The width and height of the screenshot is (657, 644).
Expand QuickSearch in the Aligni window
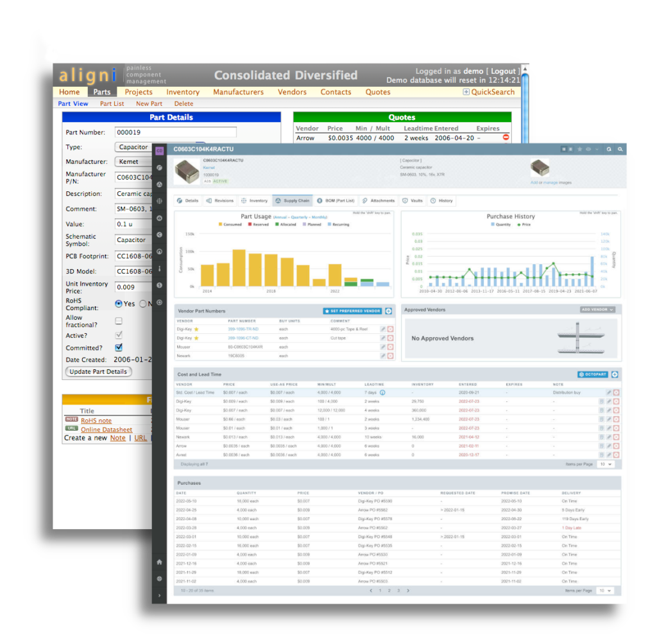[x=488, y=92]
